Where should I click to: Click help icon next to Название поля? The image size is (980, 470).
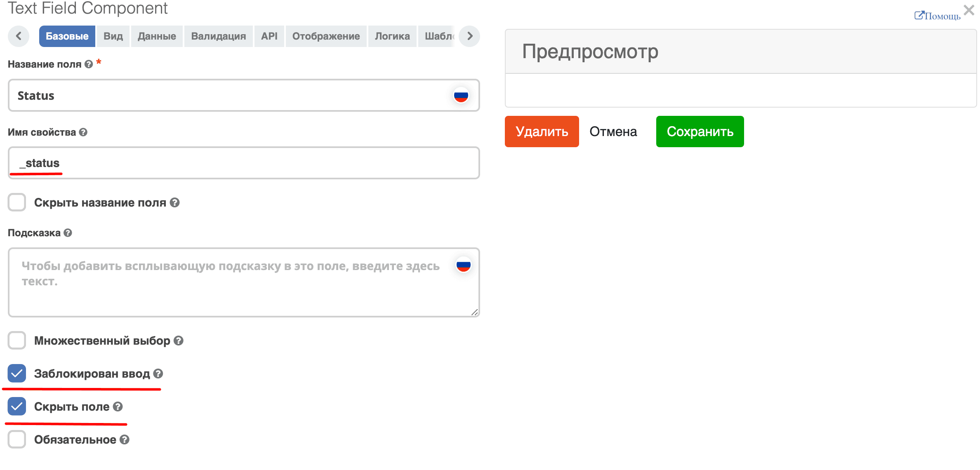click(89, 64)
